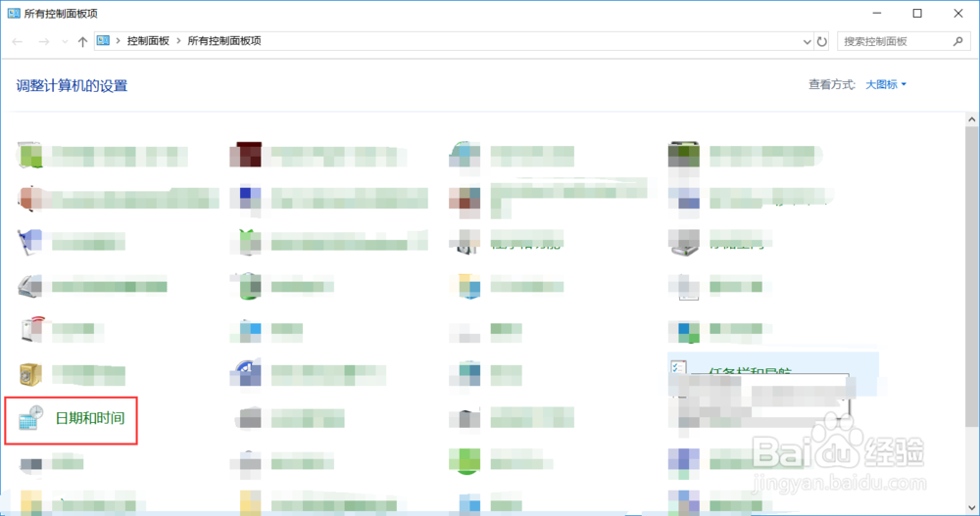The image size is (980, 516).
Task: Click the forward navigation arrow
Action: tap(44, 41)
